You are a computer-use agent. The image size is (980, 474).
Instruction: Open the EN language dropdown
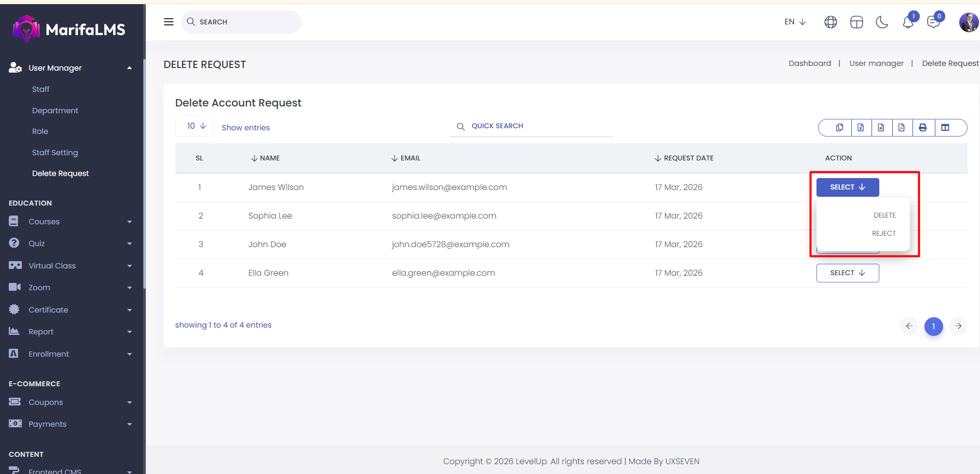[x=795, y=22]
